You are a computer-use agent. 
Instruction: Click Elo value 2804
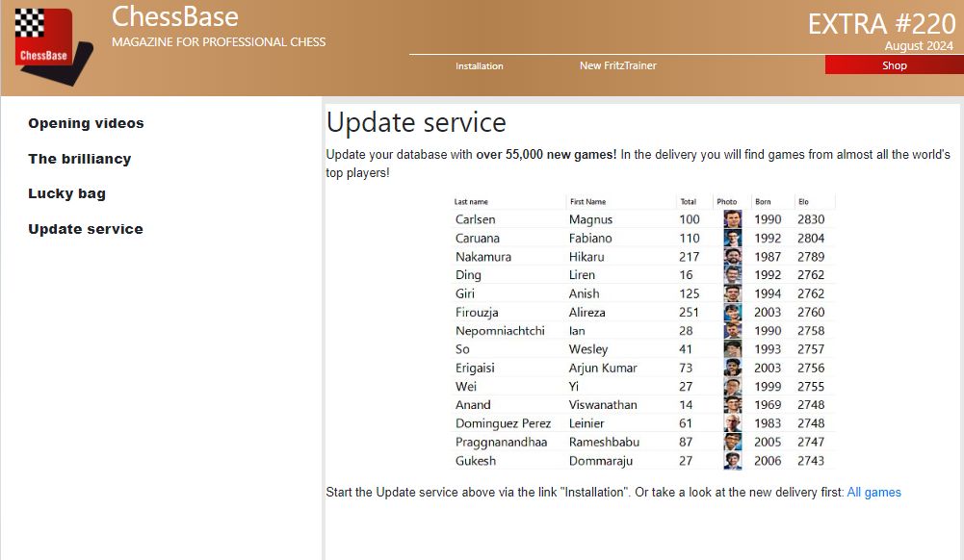pos(811,238)
